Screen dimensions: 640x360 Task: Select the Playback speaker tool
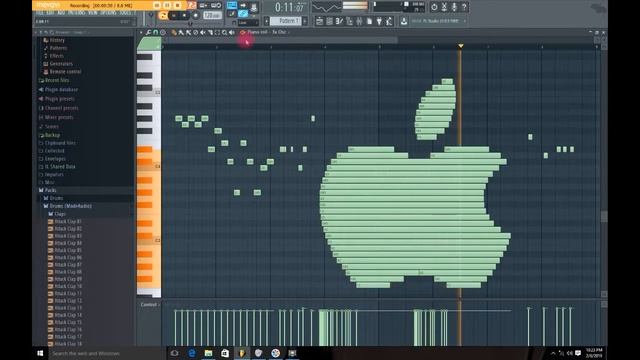pos(232,32)
